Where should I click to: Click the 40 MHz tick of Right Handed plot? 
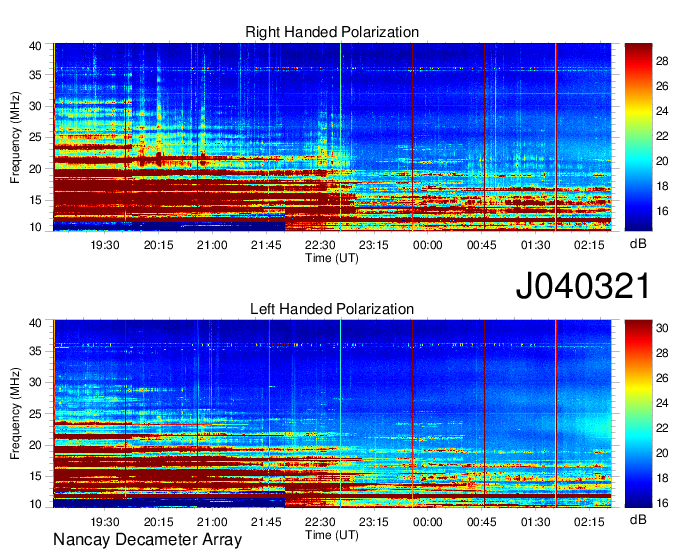click(35, 46)
